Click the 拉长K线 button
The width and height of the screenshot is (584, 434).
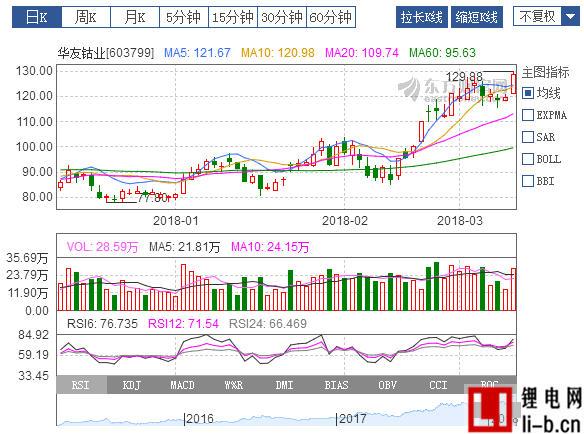pyautogui.click(x=422, y=17)
